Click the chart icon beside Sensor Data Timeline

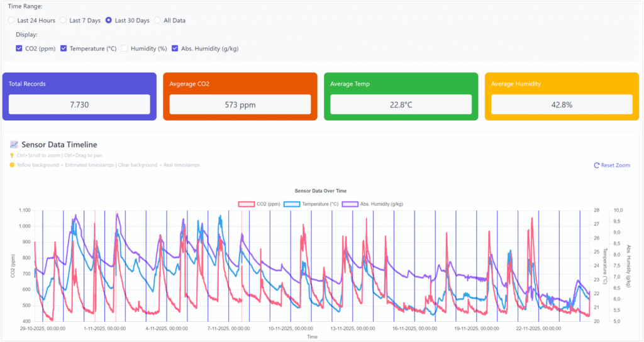click(14, 145)
